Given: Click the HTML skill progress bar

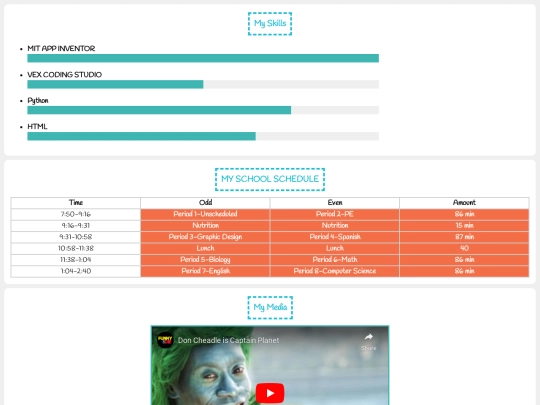Looking at the screenshot, I should tap(203, 136).
